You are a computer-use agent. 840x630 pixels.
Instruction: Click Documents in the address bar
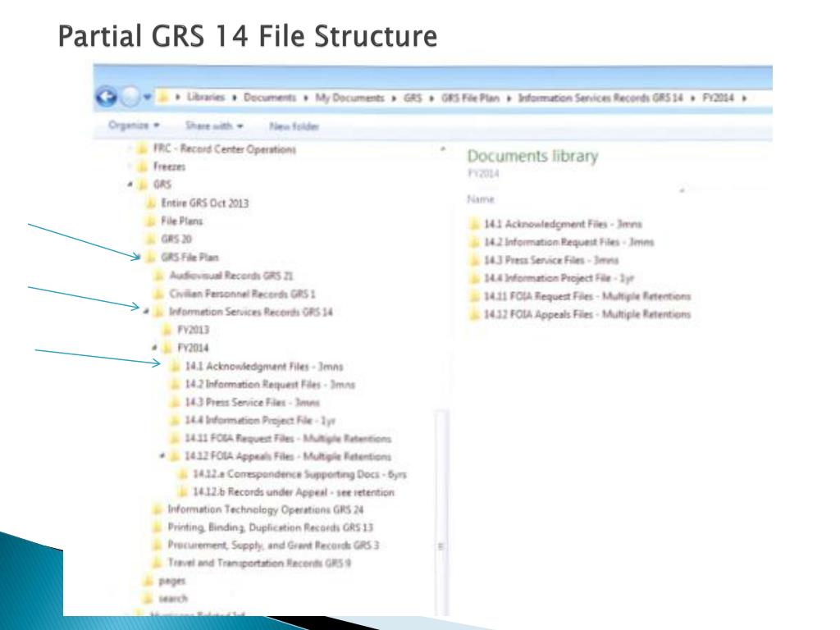(269, 98)
